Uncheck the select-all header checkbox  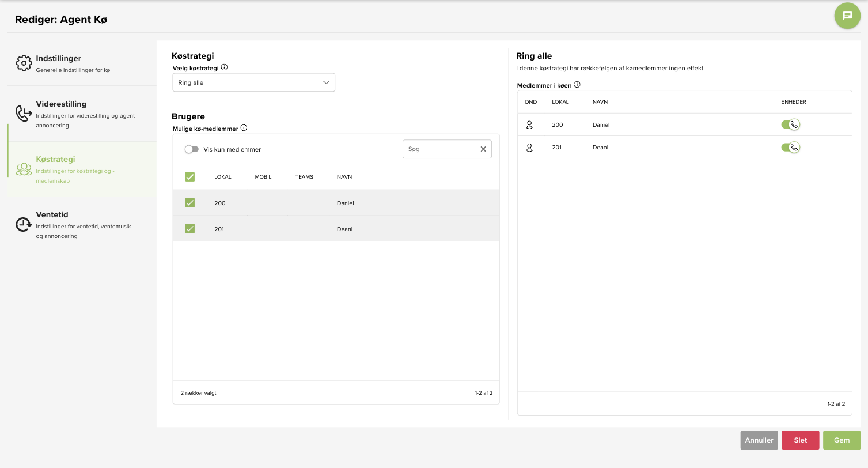click(190, 176)
